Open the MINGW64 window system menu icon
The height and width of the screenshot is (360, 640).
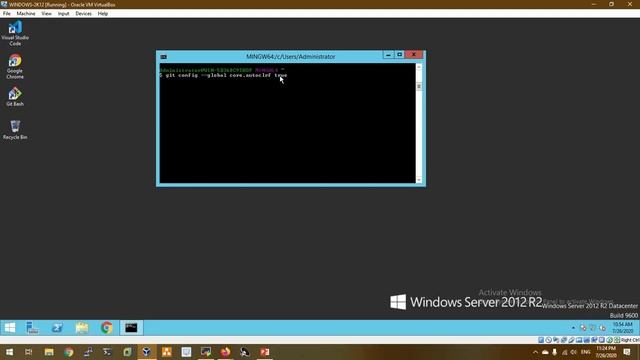pyautogui.click(x=164, y=57)
